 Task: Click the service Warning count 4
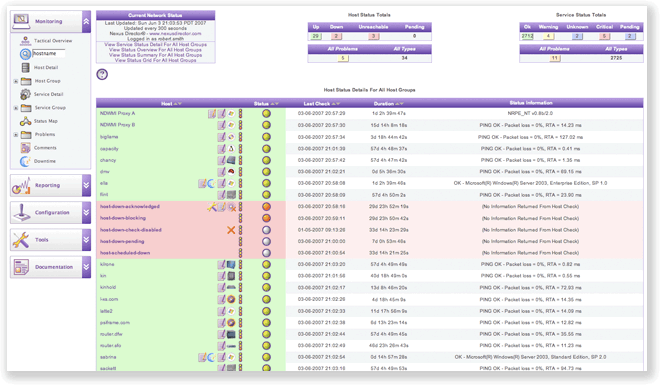click(548, 36)
